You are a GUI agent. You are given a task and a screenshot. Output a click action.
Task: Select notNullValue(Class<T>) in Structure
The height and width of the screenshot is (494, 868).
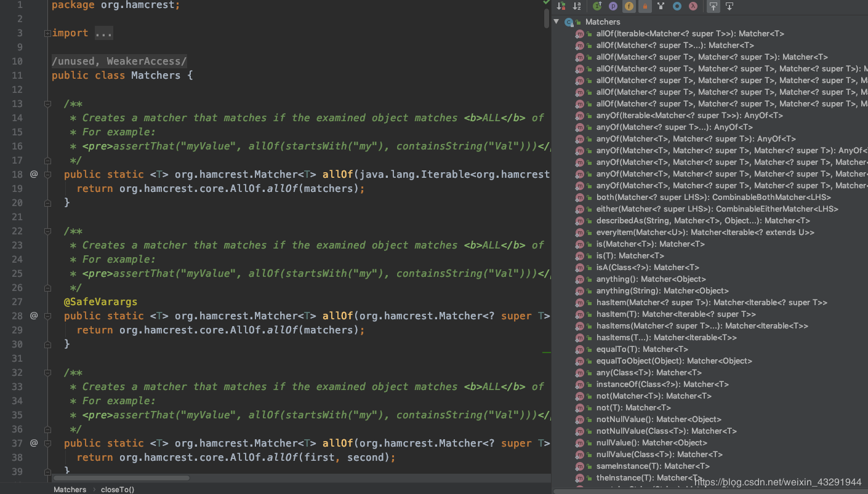667,431
